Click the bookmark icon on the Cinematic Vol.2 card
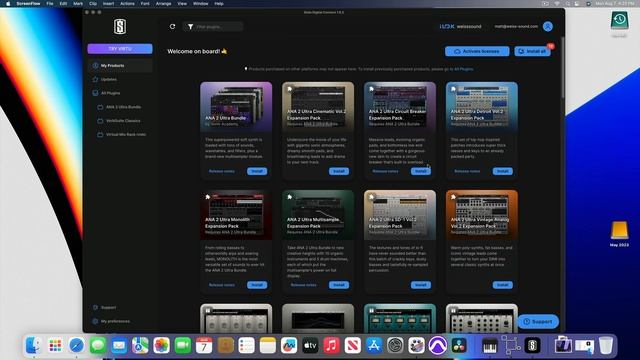Screen dimensions: 640x360 point(289,89)
